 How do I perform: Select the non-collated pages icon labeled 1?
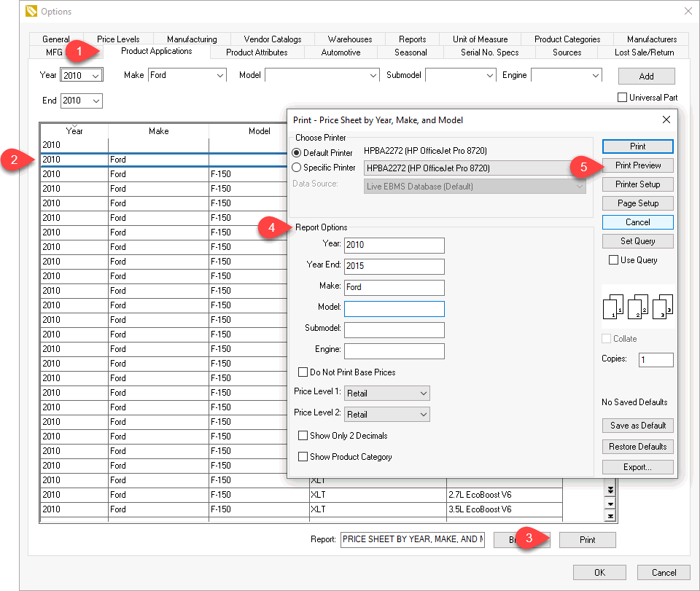614,307
